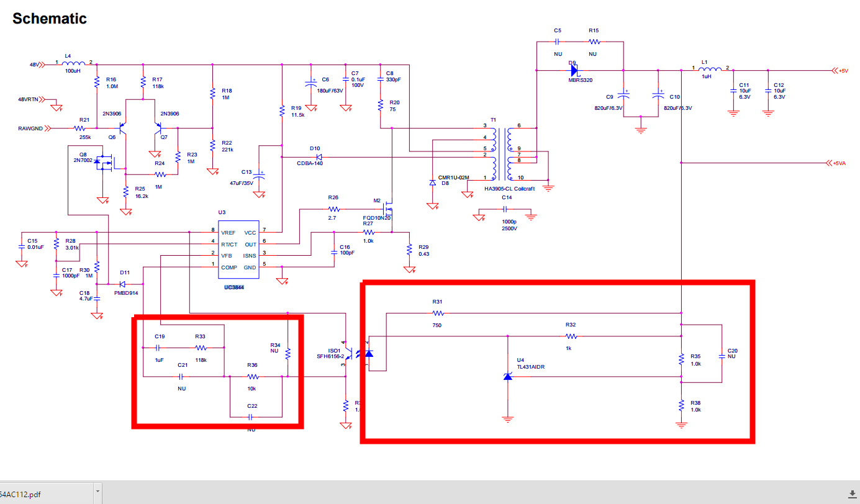Expand the dropdown arrow beside 54AC112.pdf

click(97, 493)
